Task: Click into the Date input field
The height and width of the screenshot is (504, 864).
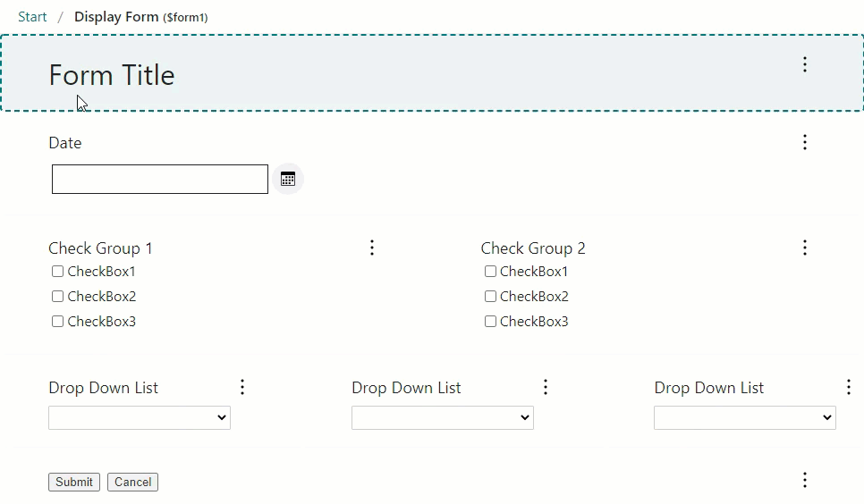Action: pyautogui.click(x=160, y=179)
